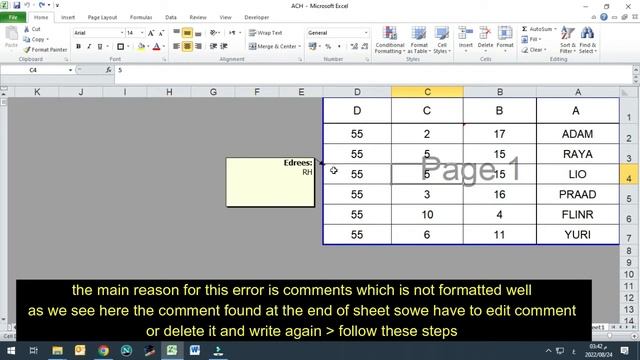640x360 pixels.
Task: Switch to the Insert ribbon tab
Action: 68,18
